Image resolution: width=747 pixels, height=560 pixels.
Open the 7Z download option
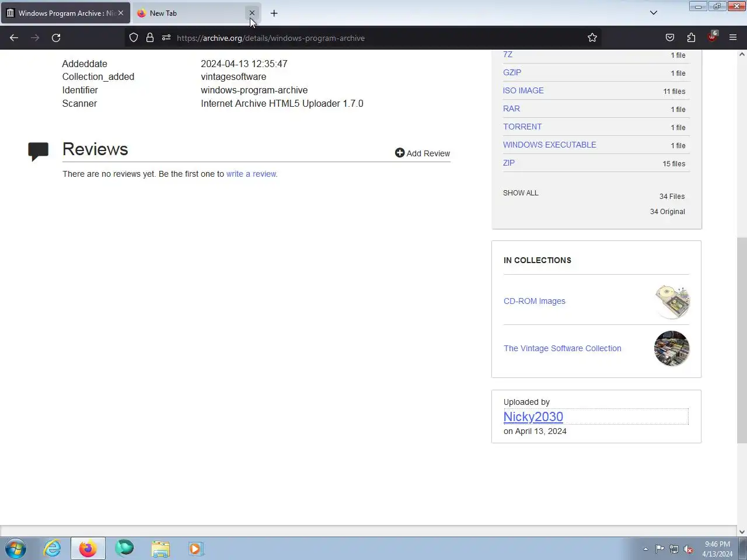click(x=508, y=54)
